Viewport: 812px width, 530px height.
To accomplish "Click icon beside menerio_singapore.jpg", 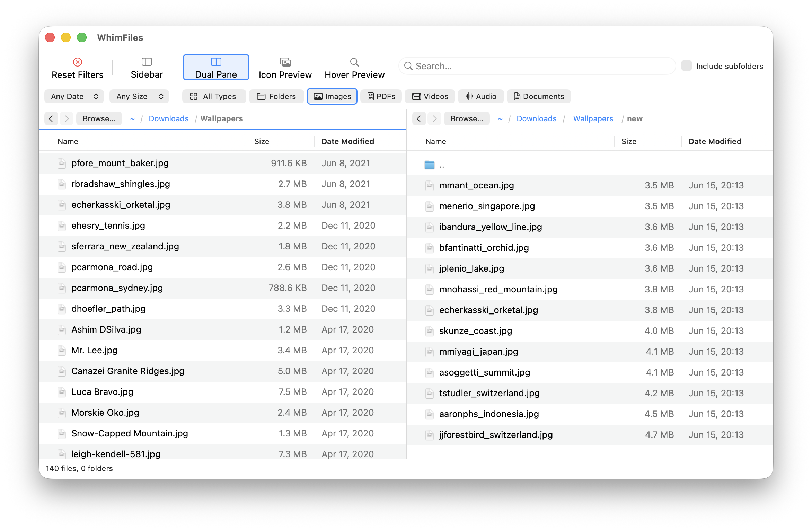I will point(430,206).
